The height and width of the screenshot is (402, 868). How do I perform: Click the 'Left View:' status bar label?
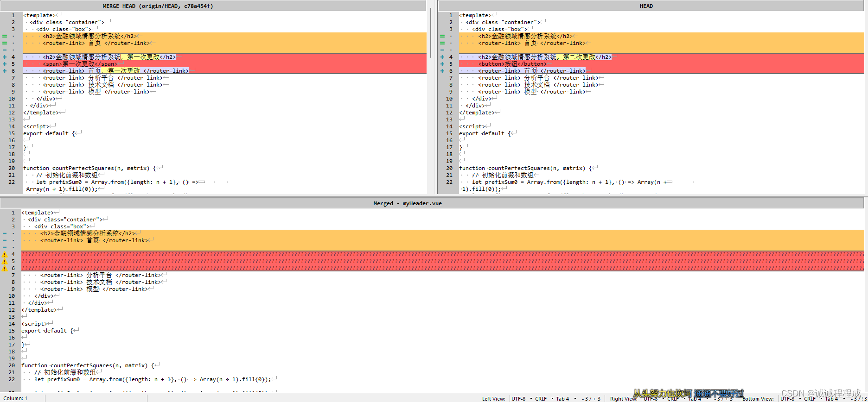click(x=494, y=398)
